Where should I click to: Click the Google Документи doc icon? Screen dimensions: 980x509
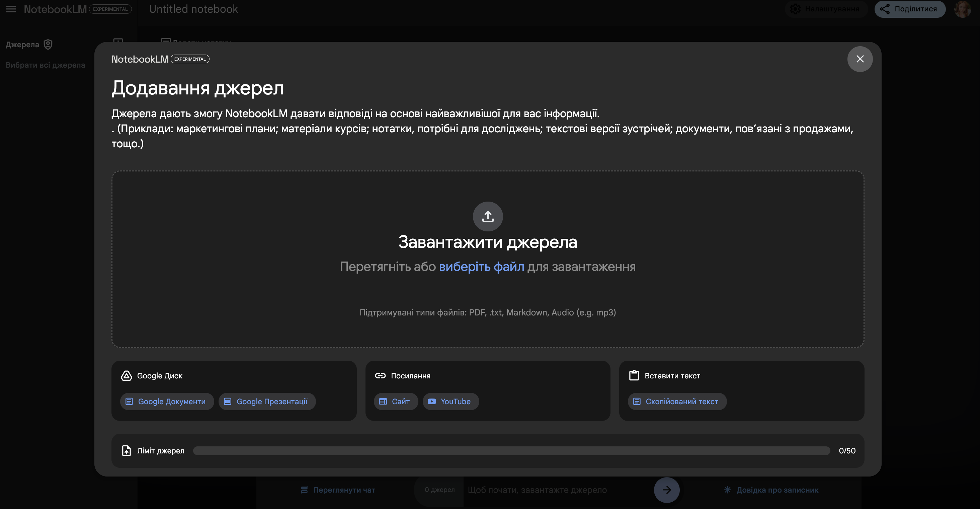coord(129,401)
